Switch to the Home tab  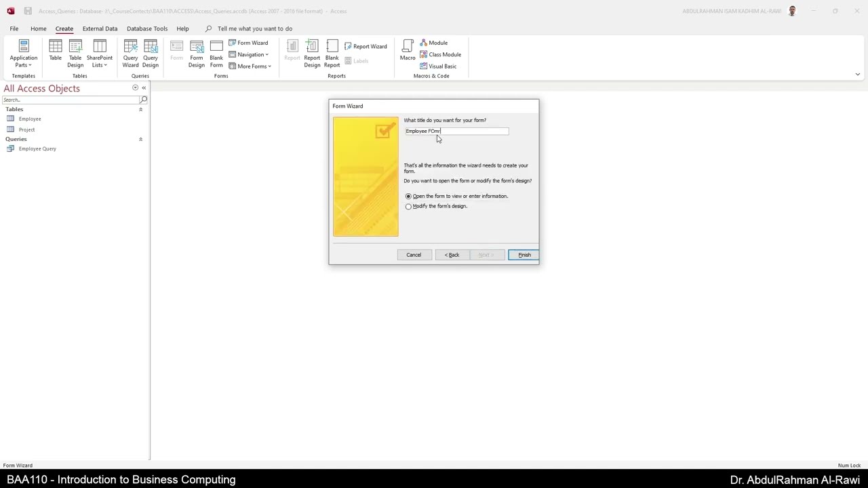tap(39, 28)
